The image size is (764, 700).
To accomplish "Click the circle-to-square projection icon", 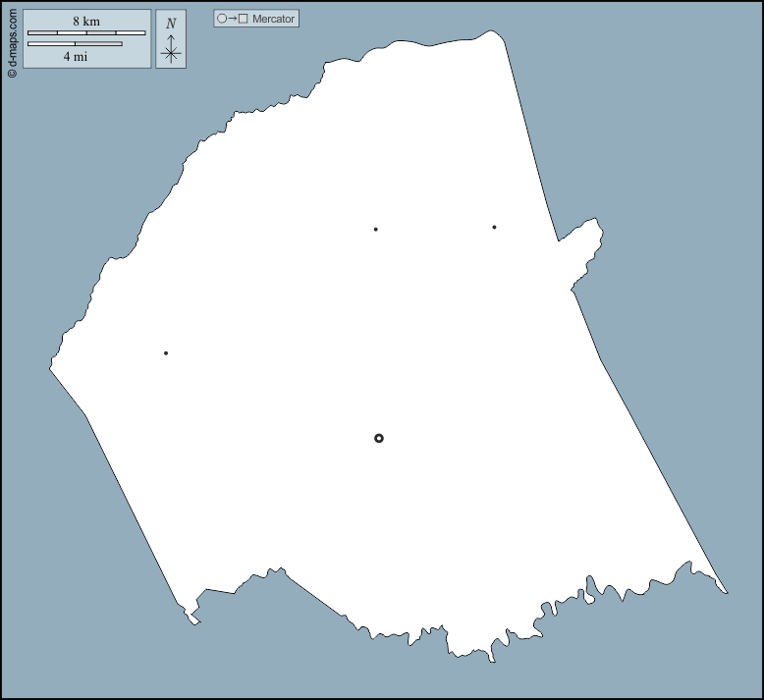I will (233, 19).
